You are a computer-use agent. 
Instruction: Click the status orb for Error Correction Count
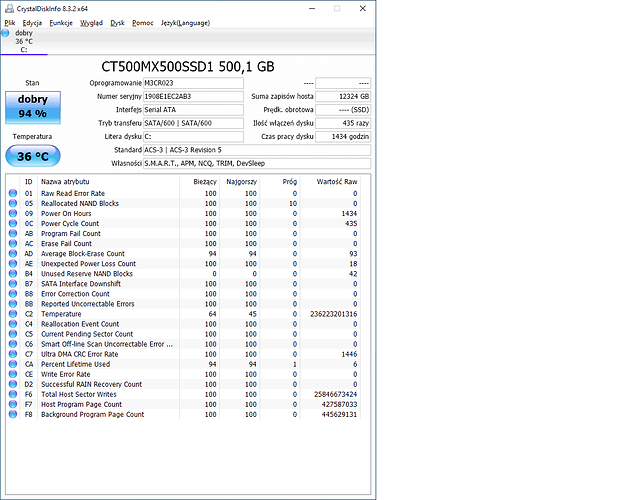13,294
